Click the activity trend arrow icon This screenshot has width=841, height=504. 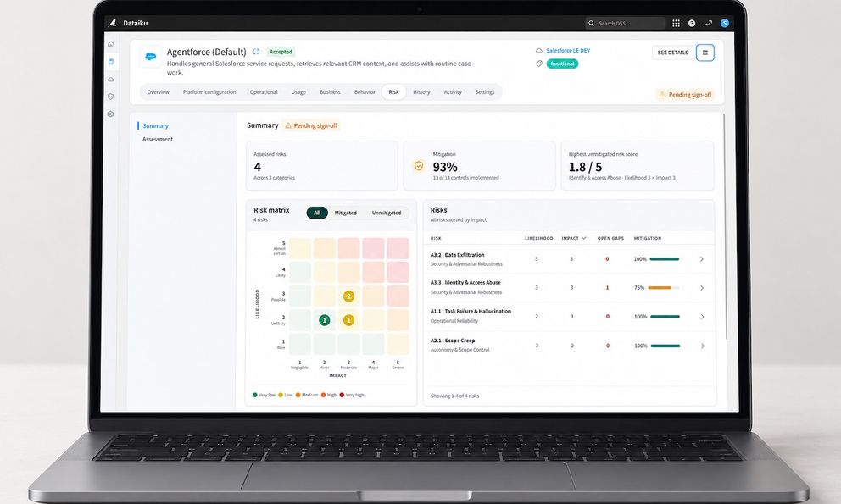(x=708, y=23)
